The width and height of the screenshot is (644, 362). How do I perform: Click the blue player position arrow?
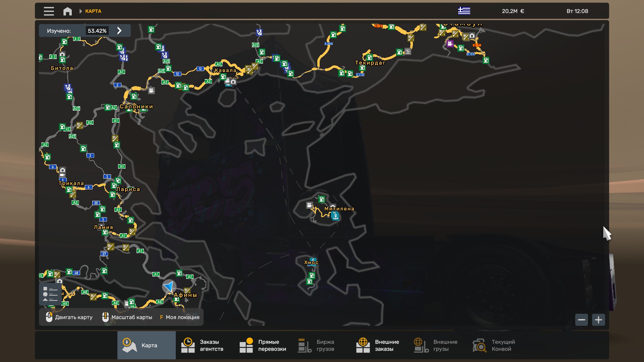[169, 287]
